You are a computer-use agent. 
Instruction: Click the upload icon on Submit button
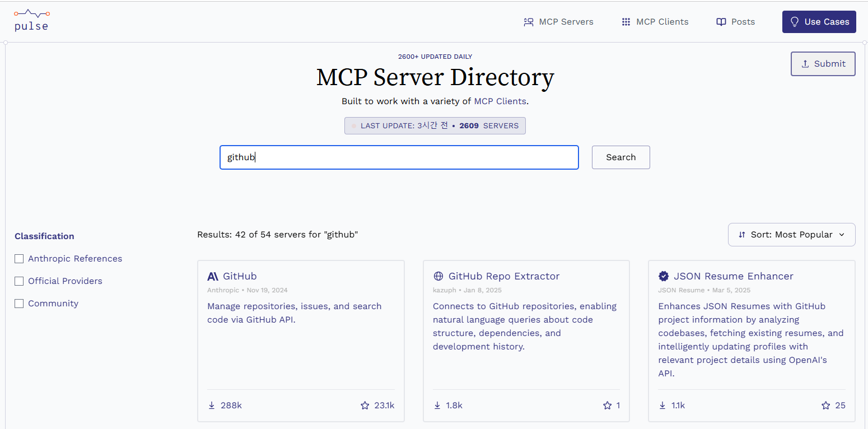pos(805,64)
